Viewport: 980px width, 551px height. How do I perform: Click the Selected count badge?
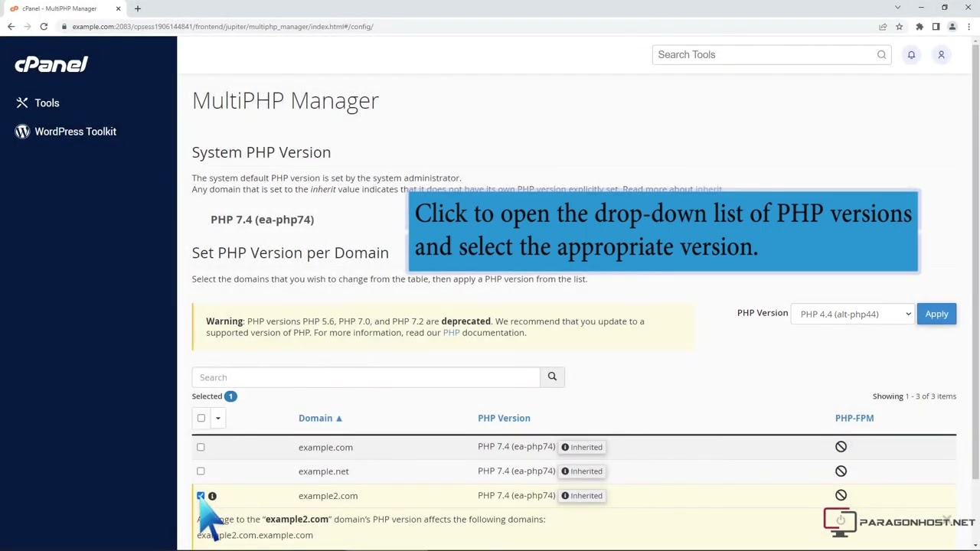tap(230, 396)
